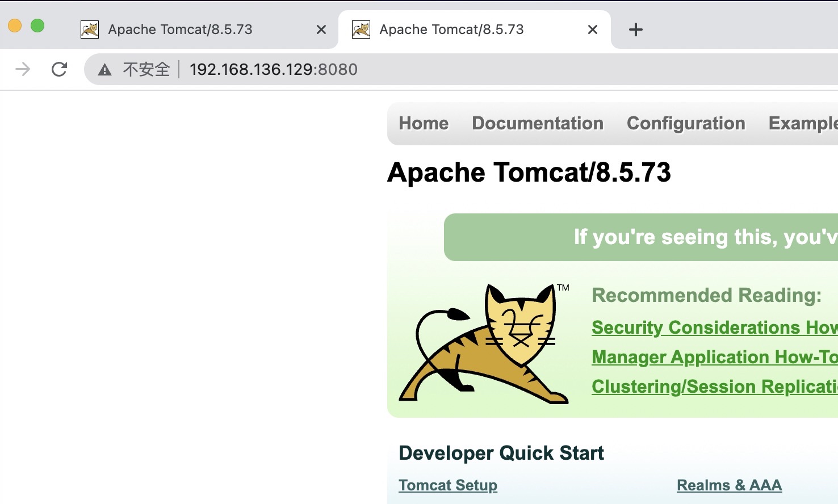This screenshot has height=504, width=838.
Task: Open Security Considerations How-To link
Action: point(715,327)
